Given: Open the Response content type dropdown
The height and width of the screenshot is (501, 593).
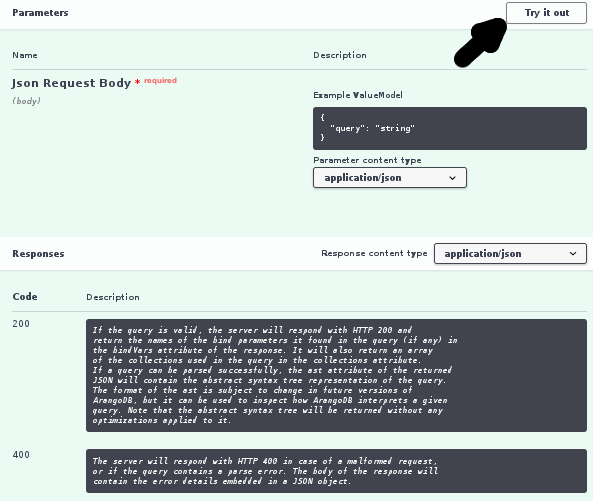Looking at the screenshot, I should click(510, 253).
